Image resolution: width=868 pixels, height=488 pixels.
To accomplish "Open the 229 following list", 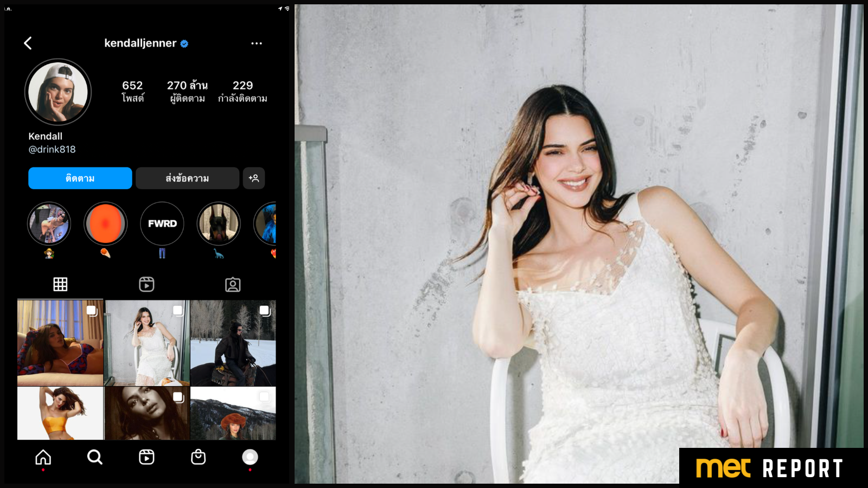I will pos(242,91).
